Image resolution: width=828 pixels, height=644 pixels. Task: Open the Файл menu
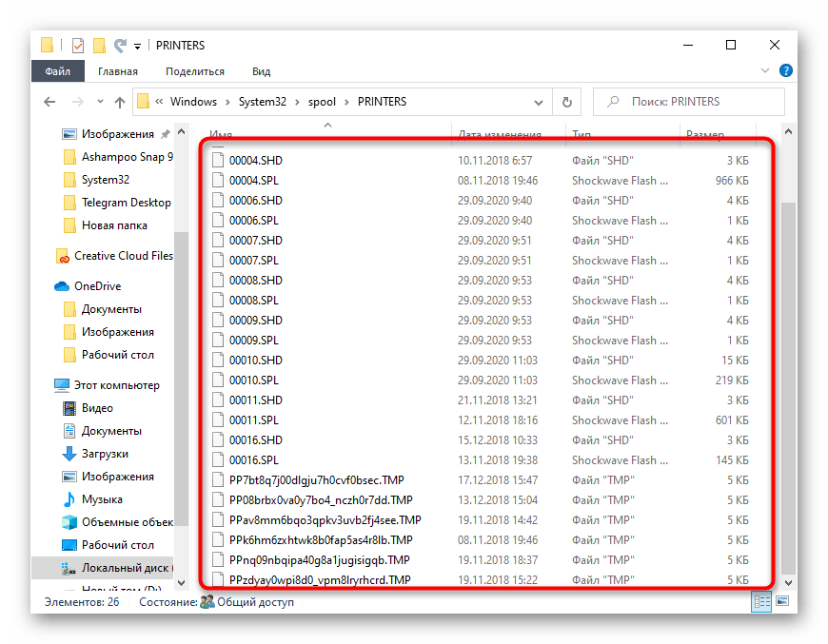tap(57, 70)
